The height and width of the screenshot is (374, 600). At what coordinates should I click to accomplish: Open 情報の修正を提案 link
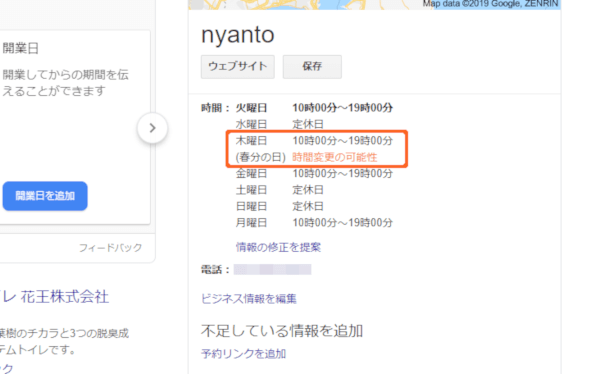coord(278,247)
